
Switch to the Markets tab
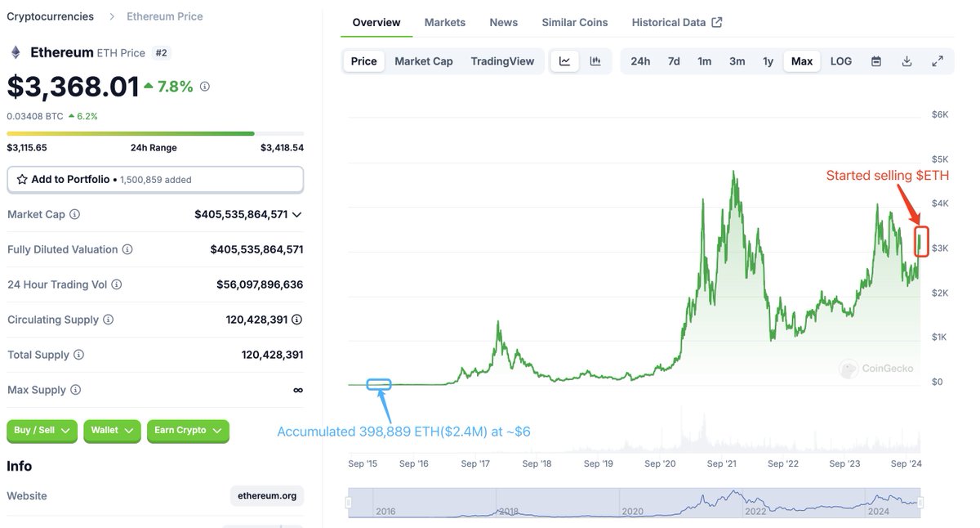tap(444, 22)
